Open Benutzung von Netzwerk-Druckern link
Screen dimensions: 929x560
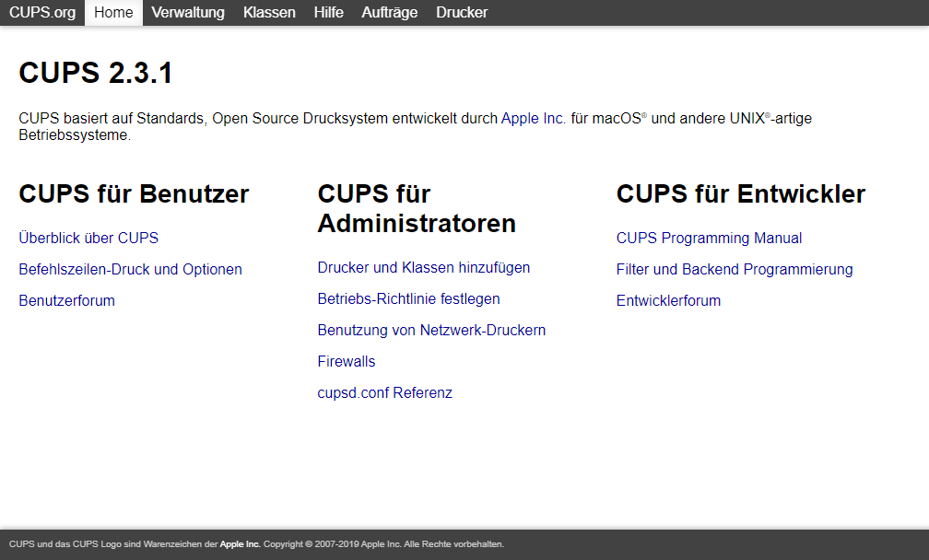pos(431,331)
